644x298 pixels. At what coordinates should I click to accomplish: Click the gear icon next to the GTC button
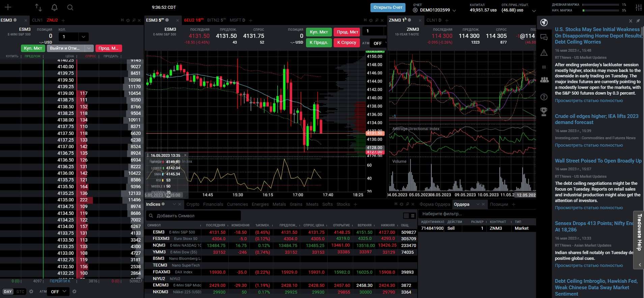click(x=31, y=291)
